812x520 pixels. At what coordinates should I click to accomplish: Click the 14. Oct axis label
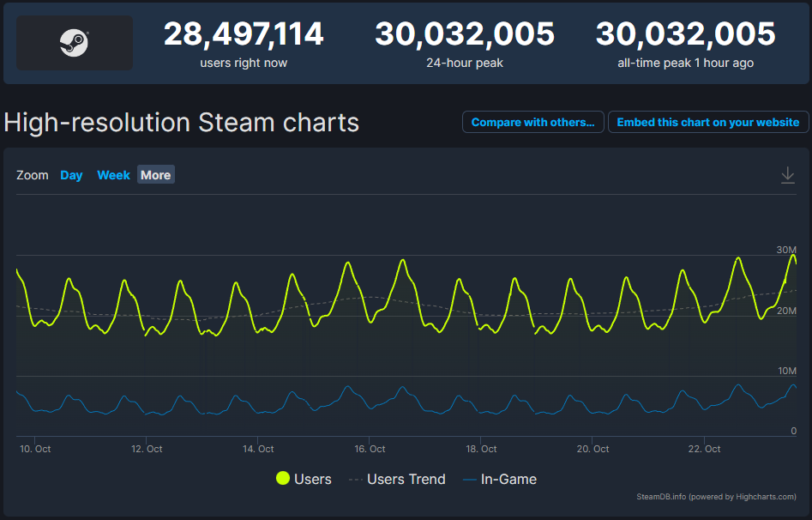(x=258, y=449)
